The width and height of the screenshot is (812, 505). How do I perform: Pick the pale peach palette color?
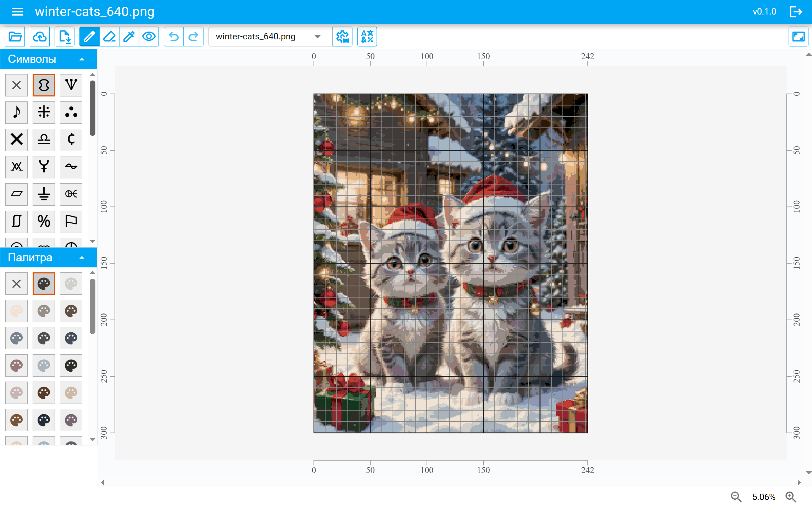pos(17,311)
